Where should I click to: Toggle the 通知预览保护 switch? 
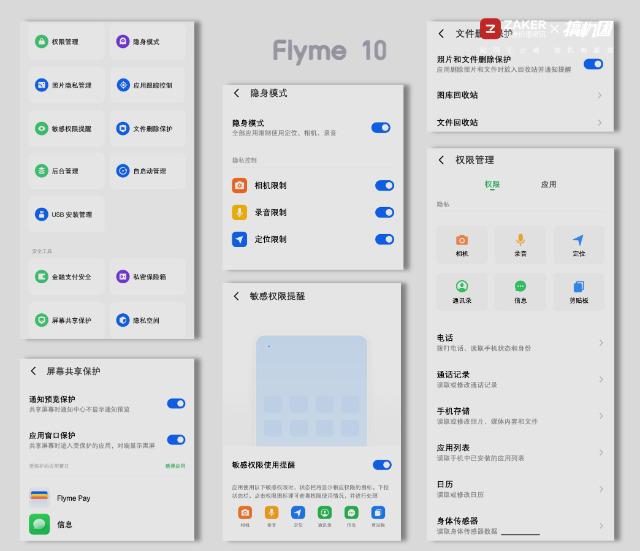click(x=176, y=403)
